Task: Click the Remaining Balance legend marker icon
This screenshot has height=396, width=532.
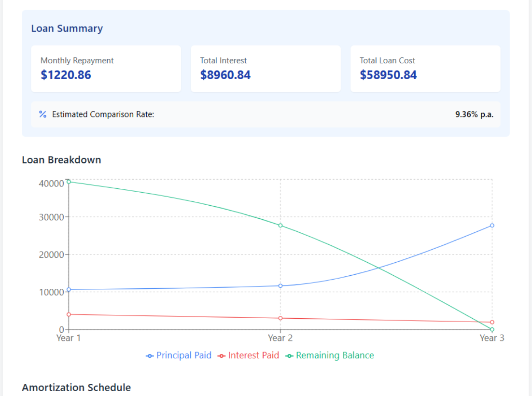Action: click(289, 356)
